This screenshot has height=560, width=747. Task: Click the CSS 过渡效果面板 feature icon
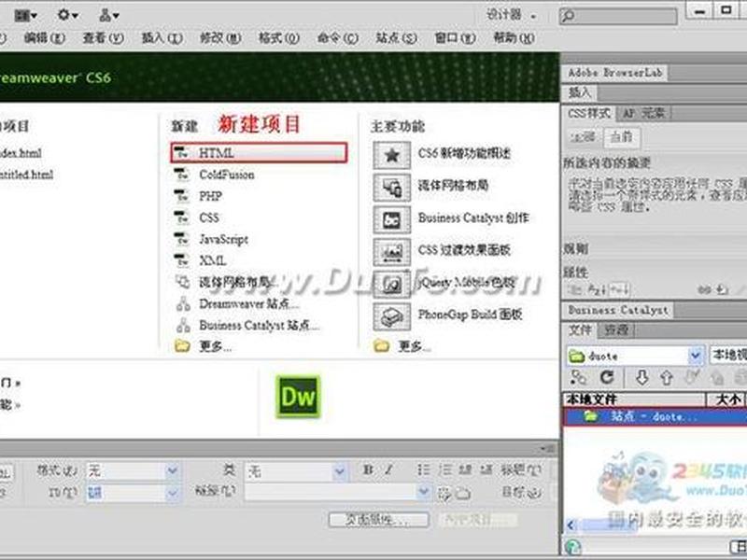[x=391, y=251]
